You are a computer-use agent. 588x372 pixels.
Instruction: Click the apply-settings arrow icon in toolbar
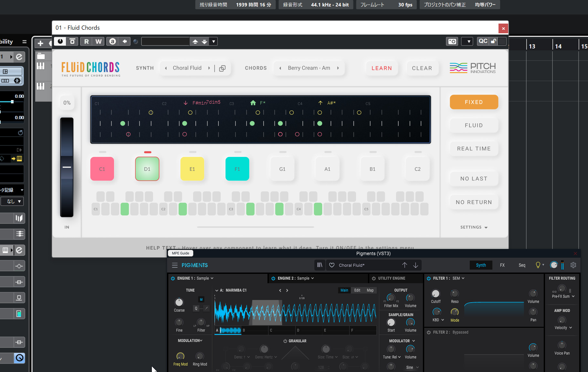124,41
